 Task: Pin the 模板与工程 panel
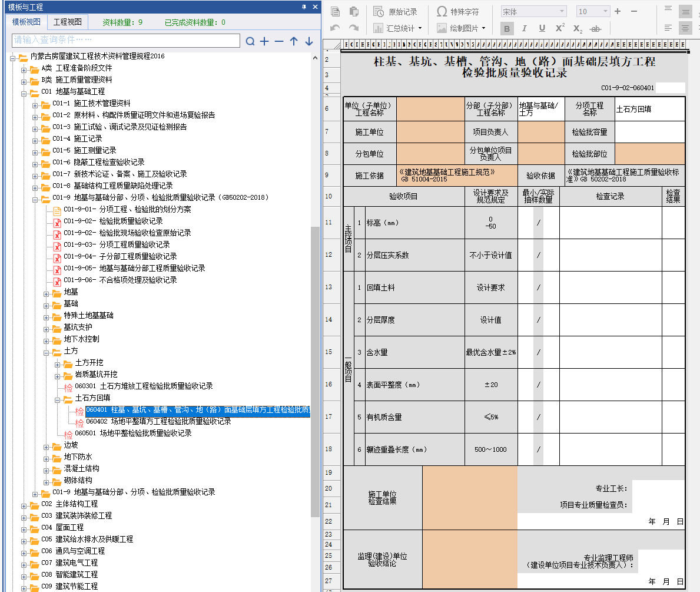click(304, 6)
